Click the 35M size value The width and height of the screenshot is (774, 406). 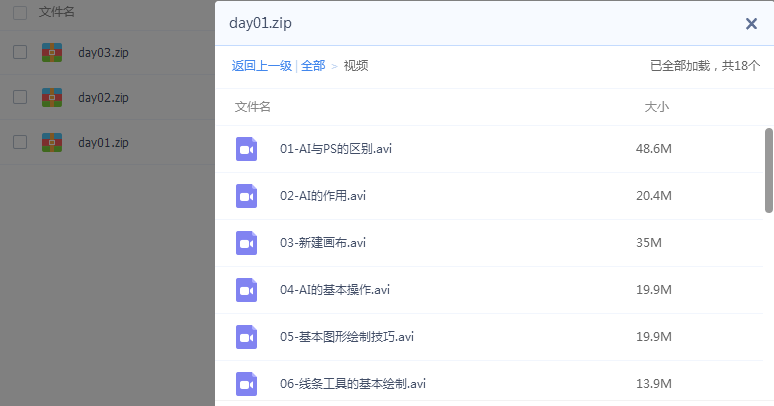(649, 243)
